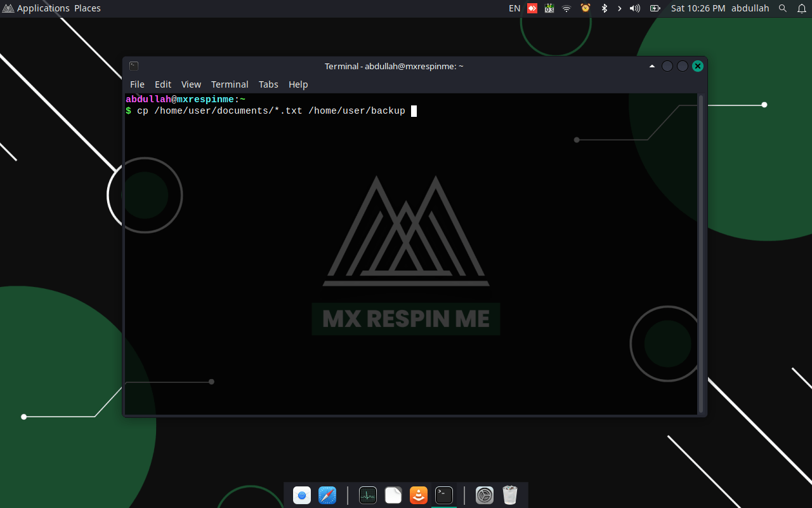This screenshot has height=508, width=812.
Task: Click the terminal window icon in title bar
Action: pos(134,66)
